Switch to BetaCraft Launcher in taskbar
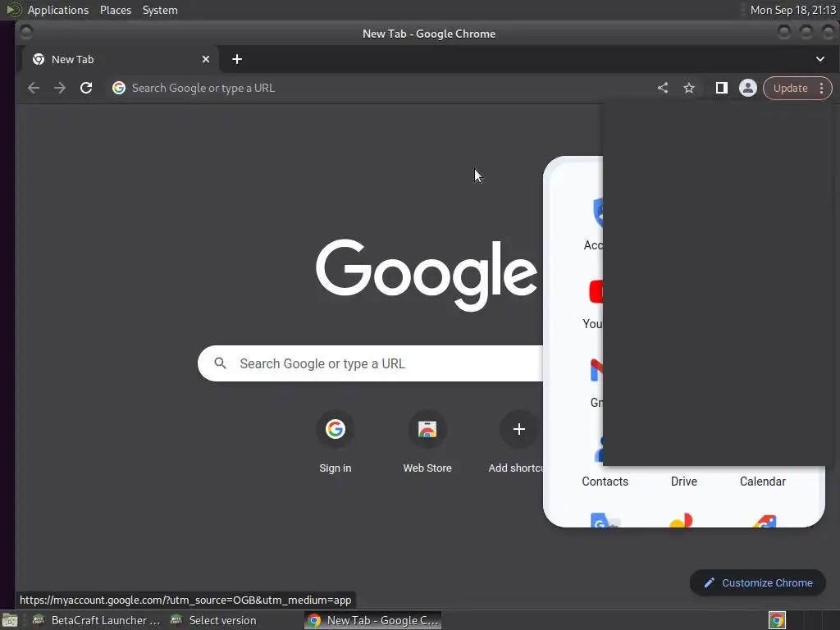The width and height of the screenshot is (840, 630). (97, 620)
